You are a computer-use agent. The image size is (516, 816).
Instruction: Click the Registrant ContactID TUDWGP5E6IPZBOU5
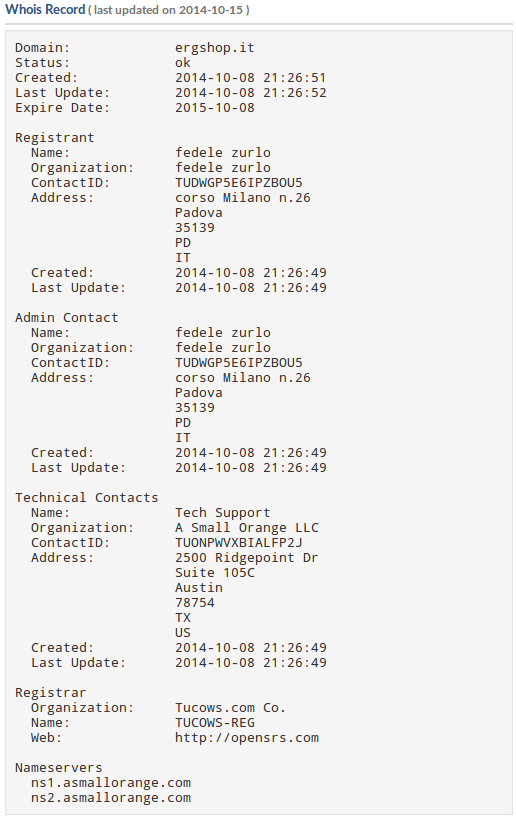click(239, 183)
